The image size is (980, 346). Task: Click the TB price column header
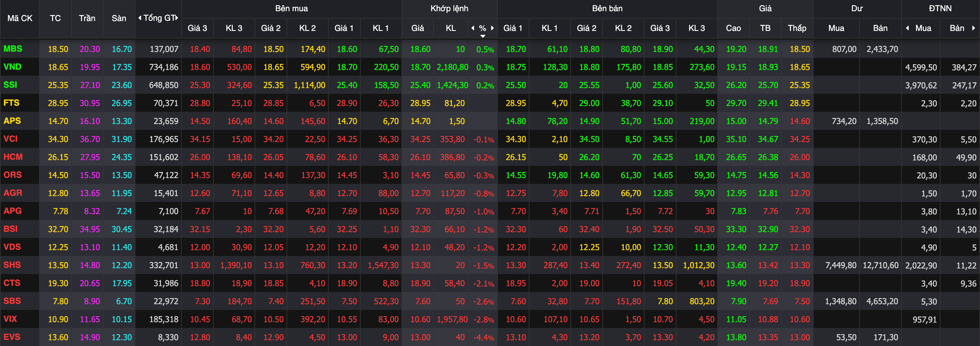pos(765,28)
